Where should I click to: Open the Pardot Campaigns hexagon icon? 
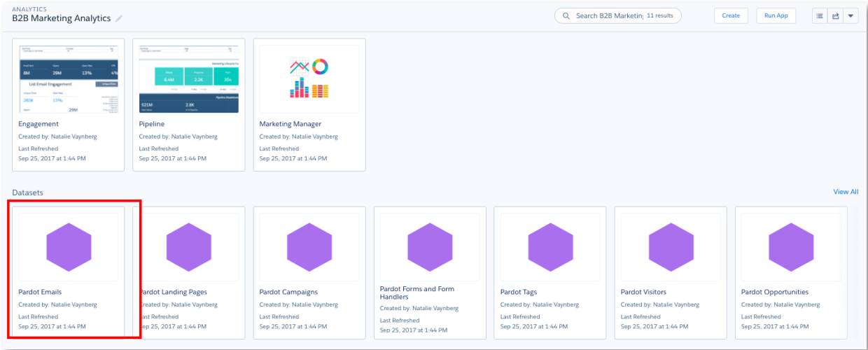[309, 247]
